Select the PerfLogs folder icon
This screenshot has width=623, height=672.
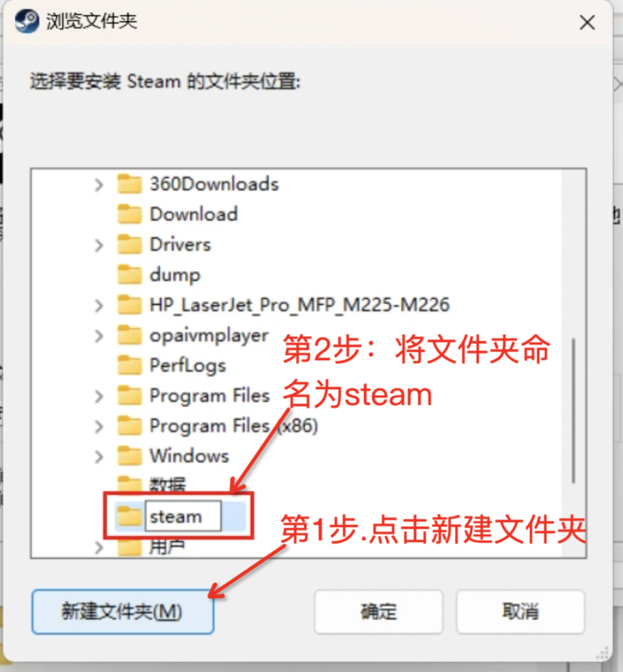(x=129, y=365)
